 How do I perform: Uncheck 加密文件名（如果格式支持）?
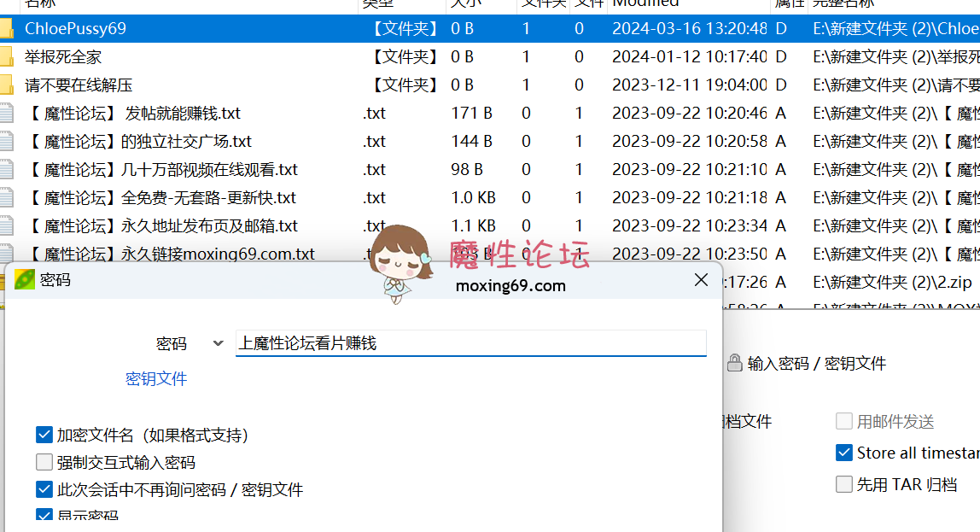(44, 435)
